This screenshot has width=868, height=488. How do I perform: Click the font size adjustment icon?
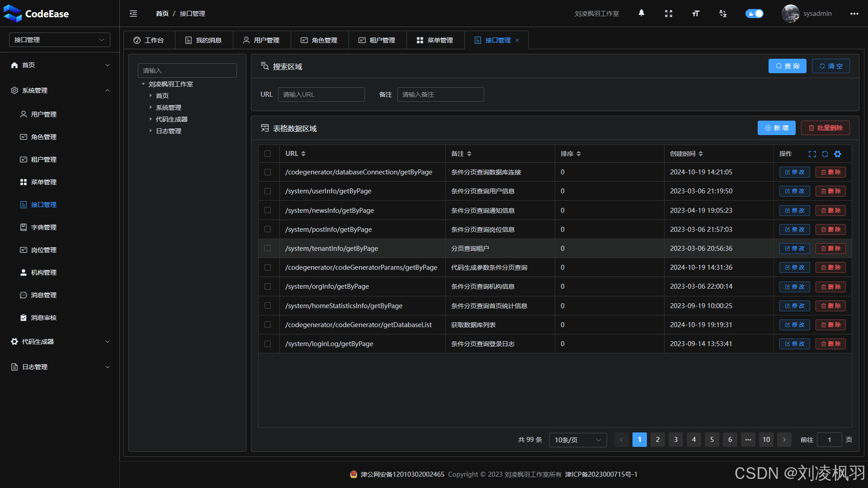(x=695, y=13)
